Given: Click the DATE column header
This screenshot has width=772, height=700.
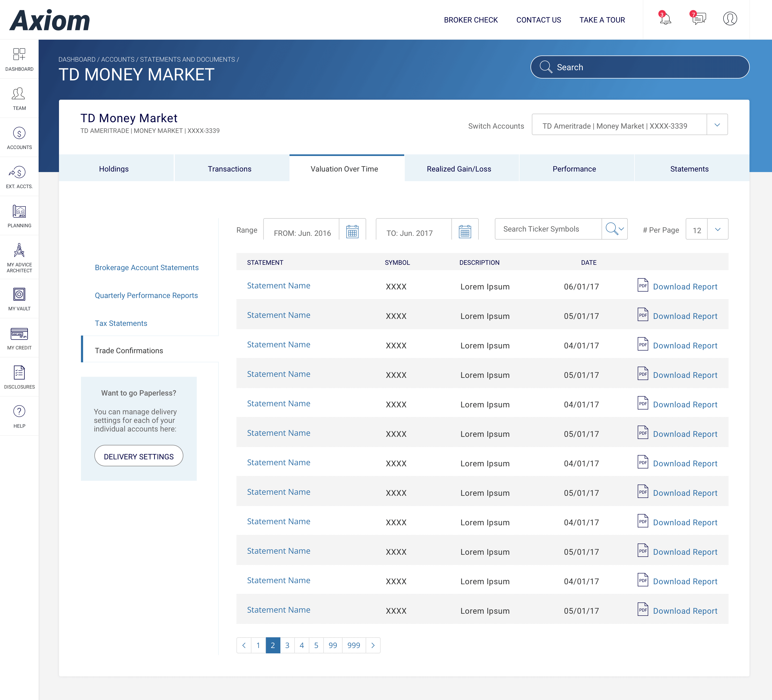Looking at the screenshot, I should click(x=589, y=262).
